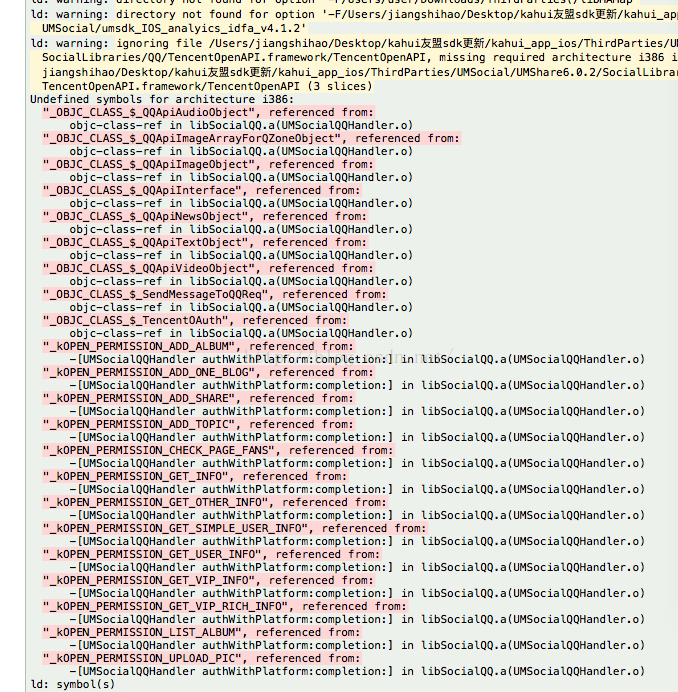
Task: Select the '_OBJC_CLASS_$_SendMessageToQQReq' line
Action: click(x=215, y=295)
